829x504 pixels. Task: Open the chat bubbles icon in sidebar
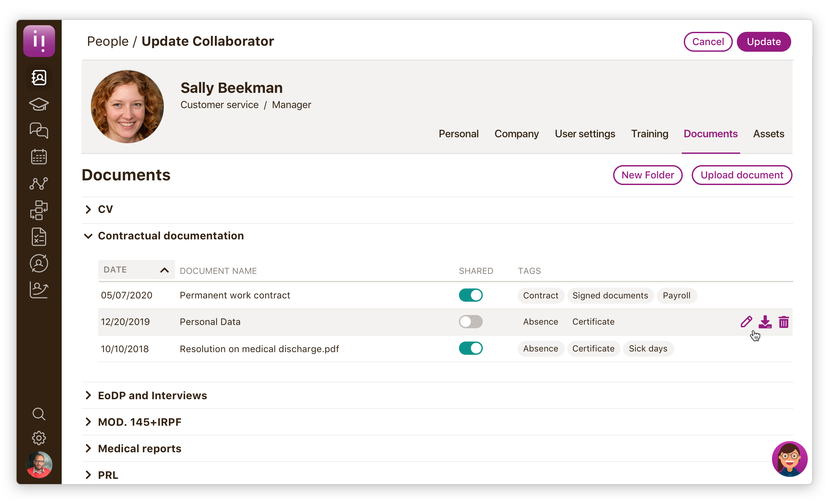coord(39,131)
